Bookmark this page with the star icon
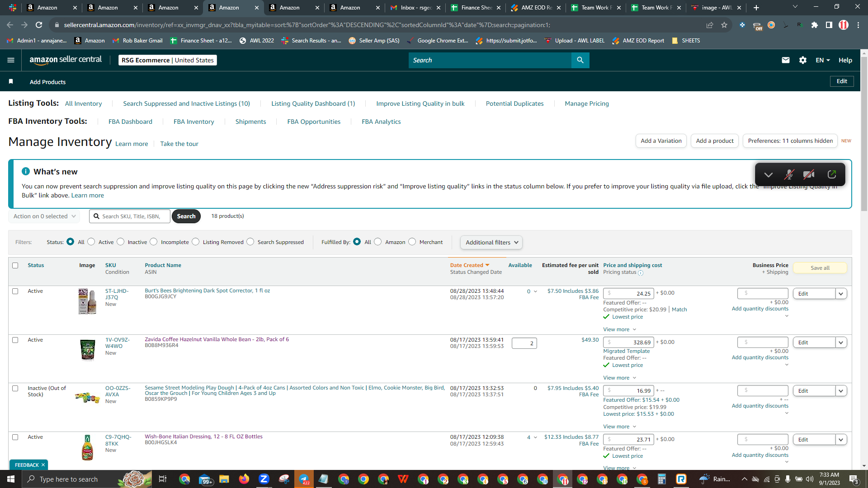The image size is (868, 488). 724,25
